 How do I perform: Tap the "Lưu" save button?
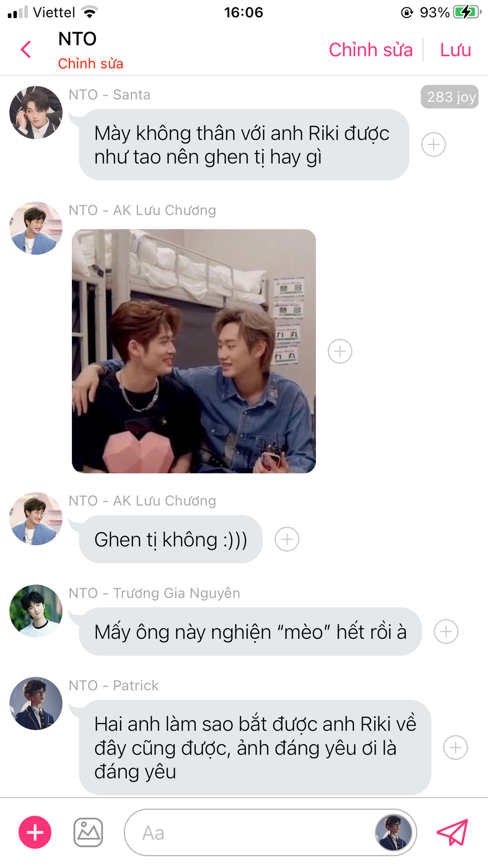click(455, 50)
